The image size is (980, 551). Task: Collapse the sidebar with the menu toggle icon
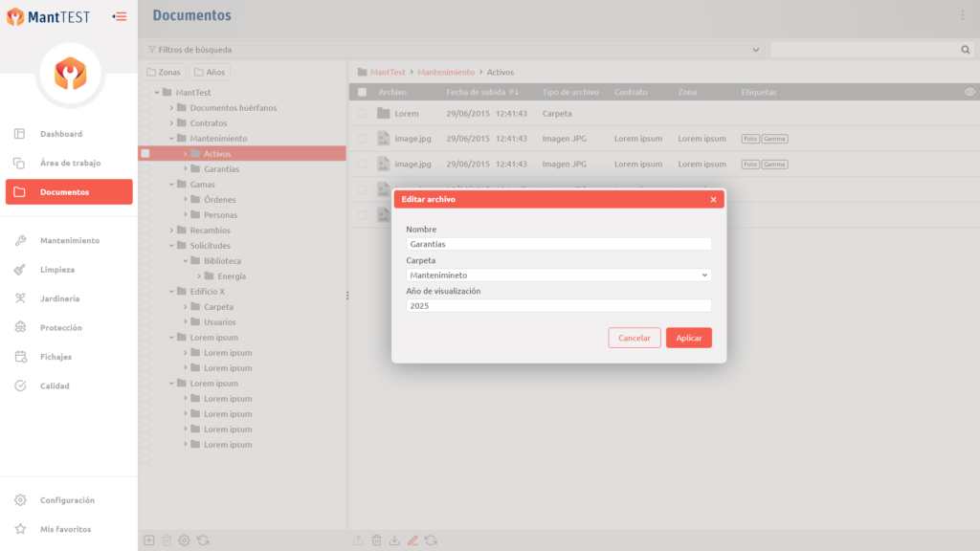(x=120, y=16)
